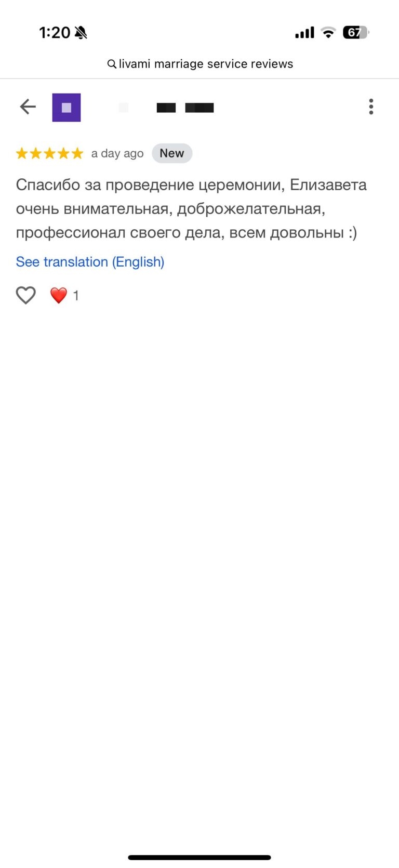399x868 pixels.
Task: Open the purple reviewer avatar
Action: point(66,108)
